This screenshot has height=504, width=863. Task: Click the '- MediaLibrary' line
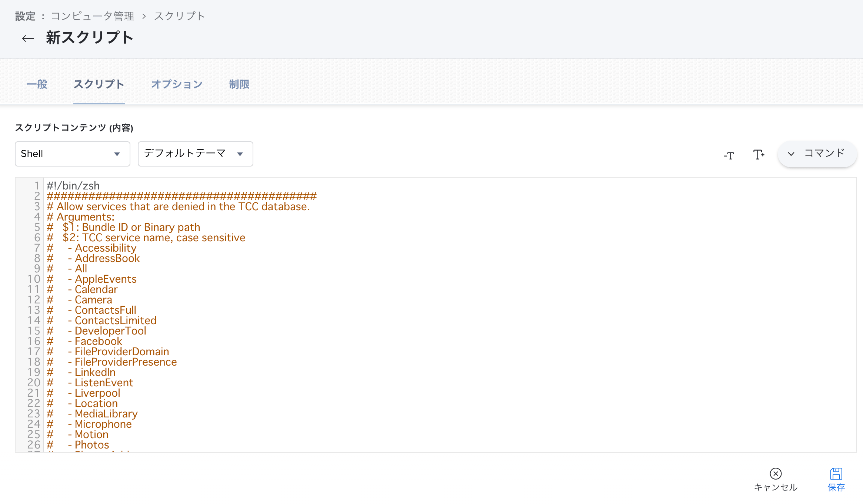pyautogui.click(x=92, y=414)
